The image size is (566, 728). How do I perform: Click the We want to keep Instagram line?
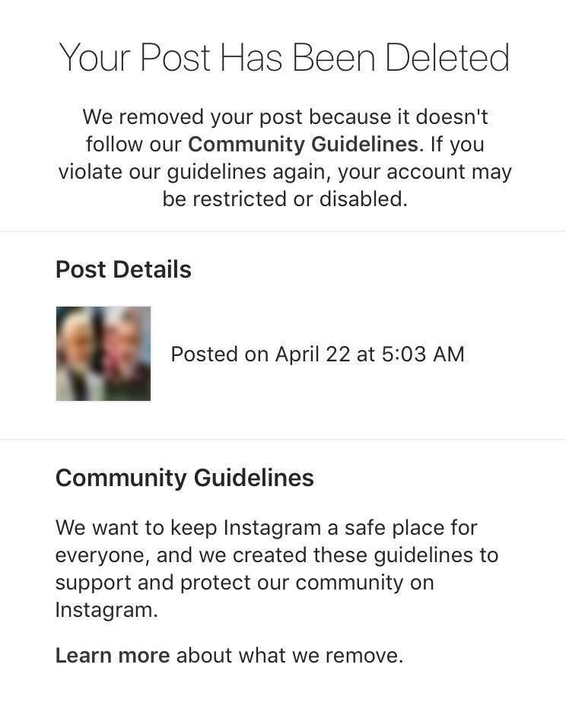click(x=266, y=528)
